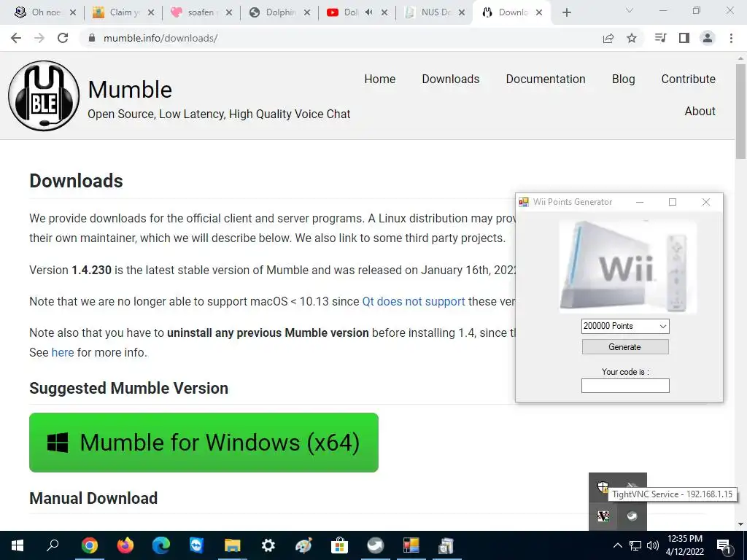Open the Contribute nav link
The height and width of the screenshot is (560, 747).
(689, 79)
